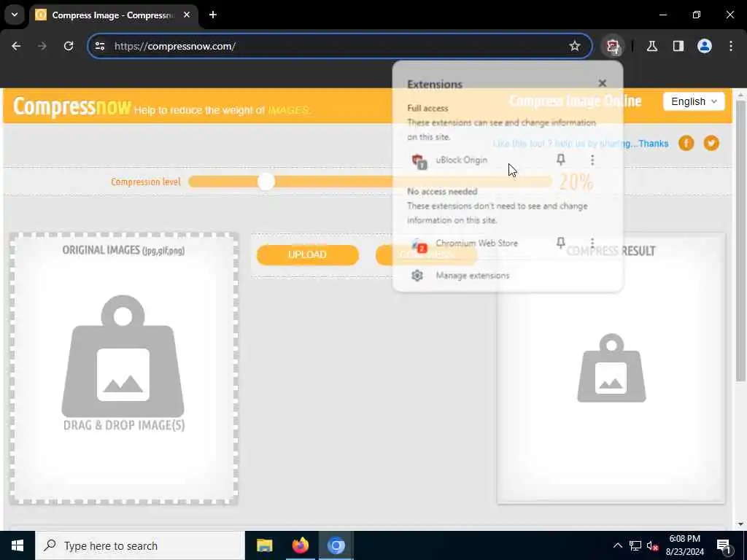Click the Compressnow logo

click(71, 106)
